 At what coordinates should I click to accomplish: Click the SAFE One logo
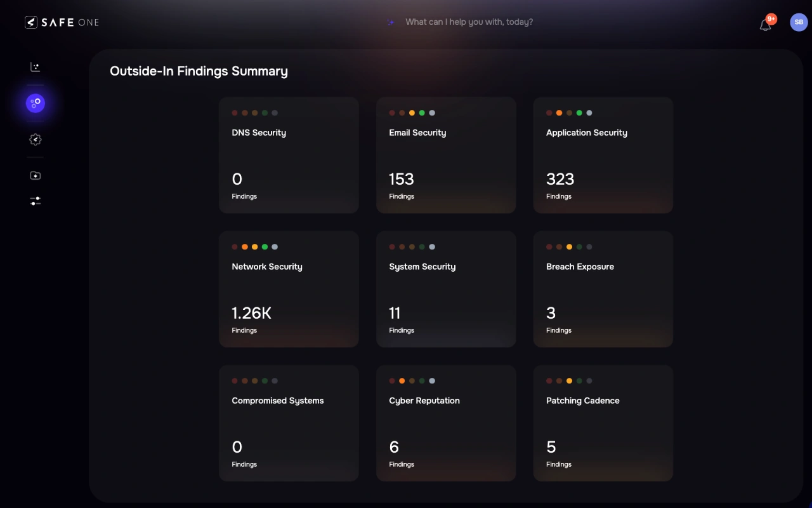tap(62, 22)
